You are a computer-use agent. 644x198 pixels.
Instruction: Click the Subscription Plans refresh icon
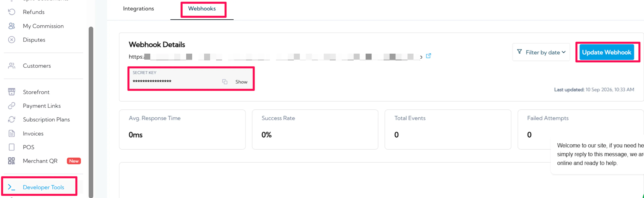12,120
